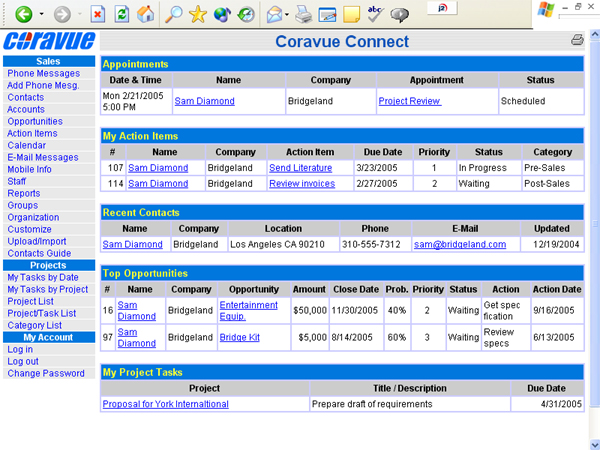Select My Tasks by Project
This screenshot has width=600, height=450.
pos(48,289)
